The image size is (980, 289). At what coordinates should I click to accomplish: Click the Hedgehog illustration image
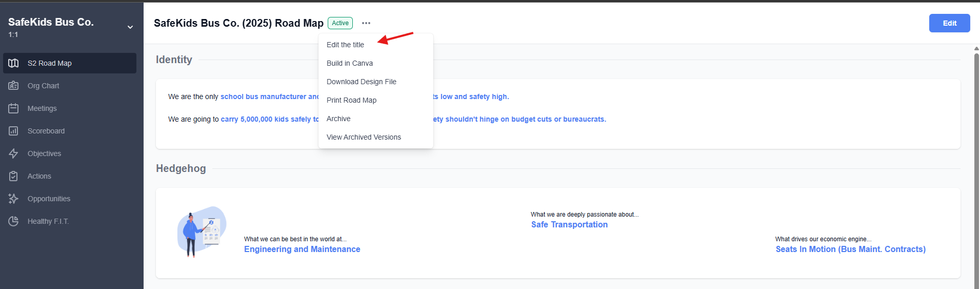click(202, 232)
